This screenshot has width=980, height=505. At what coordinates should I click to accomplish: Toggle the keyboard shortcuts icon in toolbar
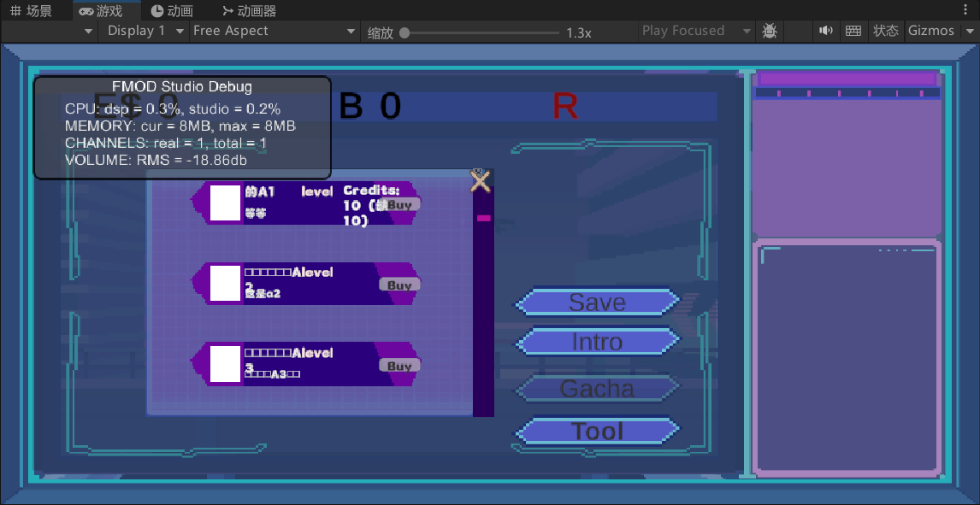tap(853, 31)
